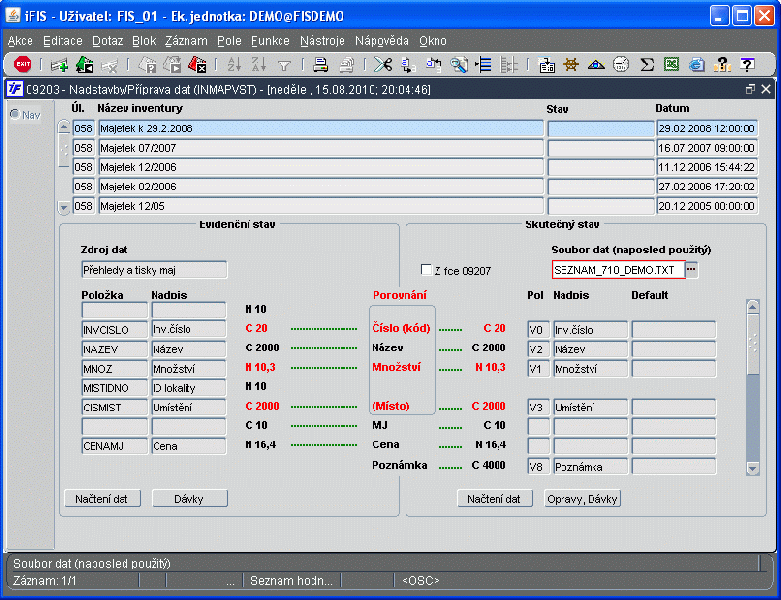Click the blue list lines icon
Image resolution: width=781 pixels, height=600 pixels.
coord(483,65)
